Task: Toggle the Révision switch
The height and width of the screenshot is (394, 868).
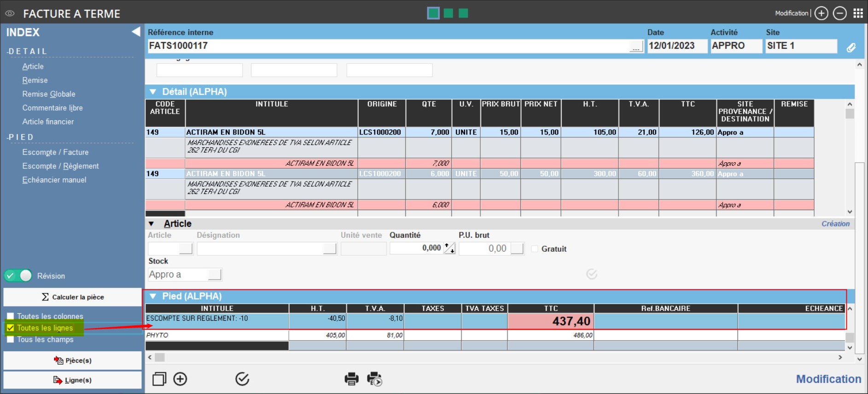Action: pyautogui.click(x=18, y=276)
